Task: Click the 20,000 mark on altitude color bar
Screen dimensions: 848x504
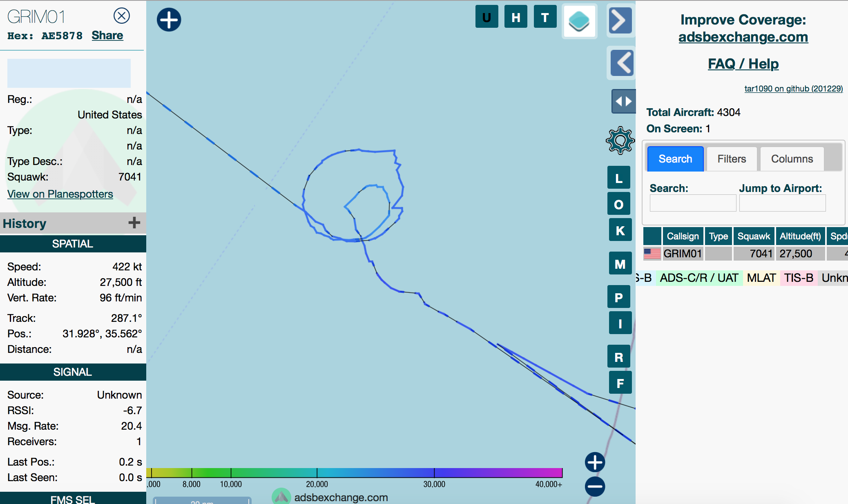Action: click(317, 484)
